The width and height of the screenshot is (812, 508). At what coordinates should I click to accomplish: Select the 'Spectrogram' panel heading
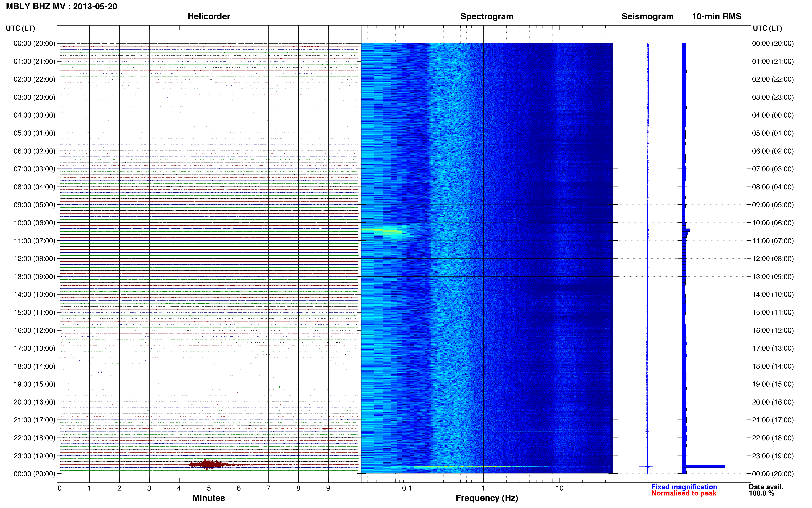point(487,16)
